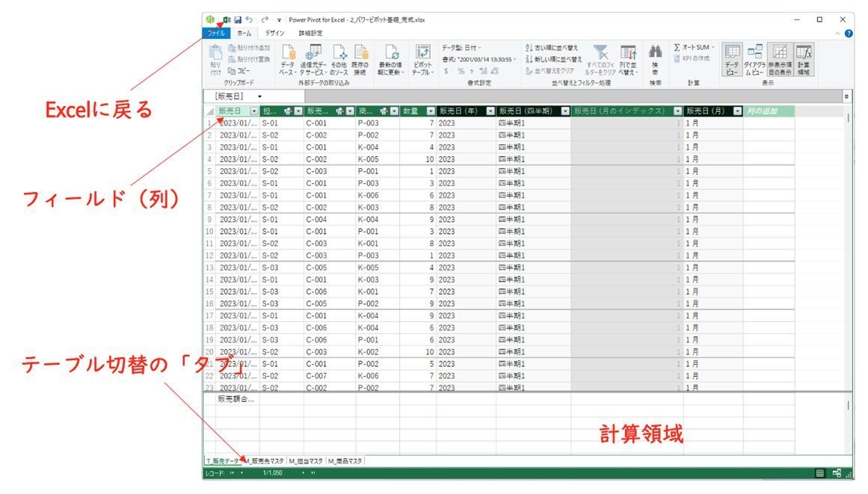The width and height of the screenshot is (868, 494).
Task: Toggle 計算領域 display button
Action: 804,60
